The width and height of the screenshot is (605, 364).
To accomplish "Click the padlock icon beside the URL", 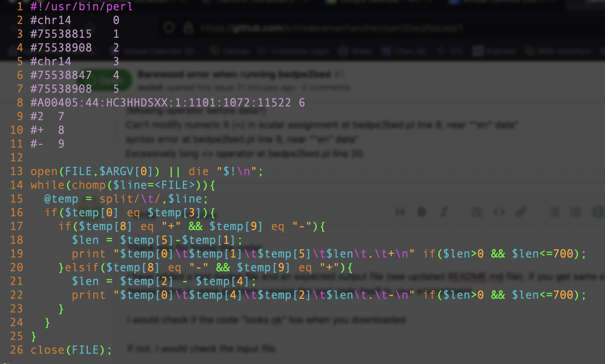I will pos(188,27).
